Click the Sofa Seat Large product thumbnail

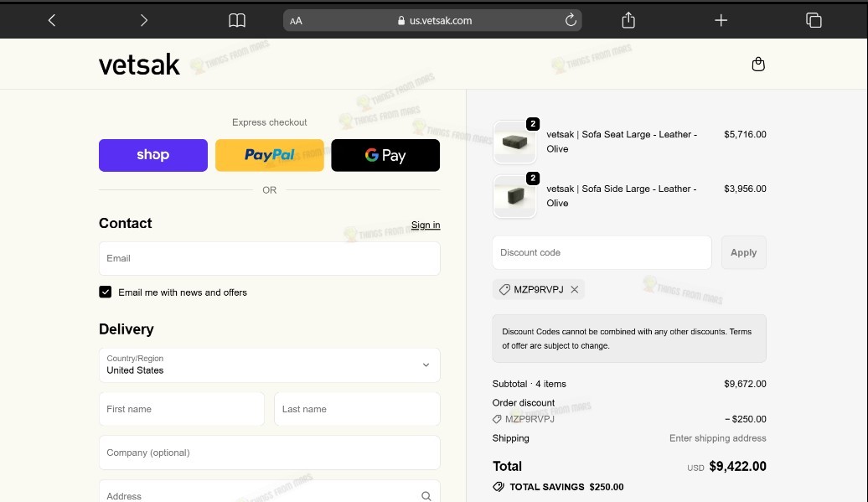point(514,142)
